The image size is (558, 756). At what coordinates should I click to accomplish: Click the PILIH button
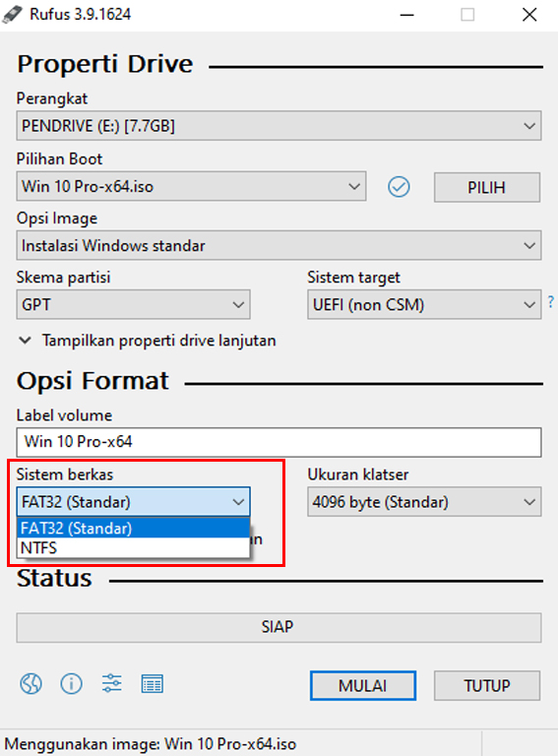coord(487,187)
